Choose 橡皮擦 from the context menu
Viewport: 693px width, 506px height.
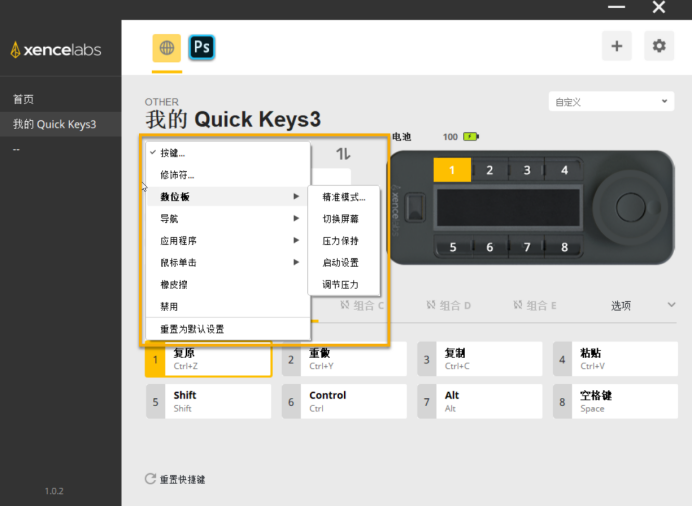pyautogui.click(x=228, y=285)
